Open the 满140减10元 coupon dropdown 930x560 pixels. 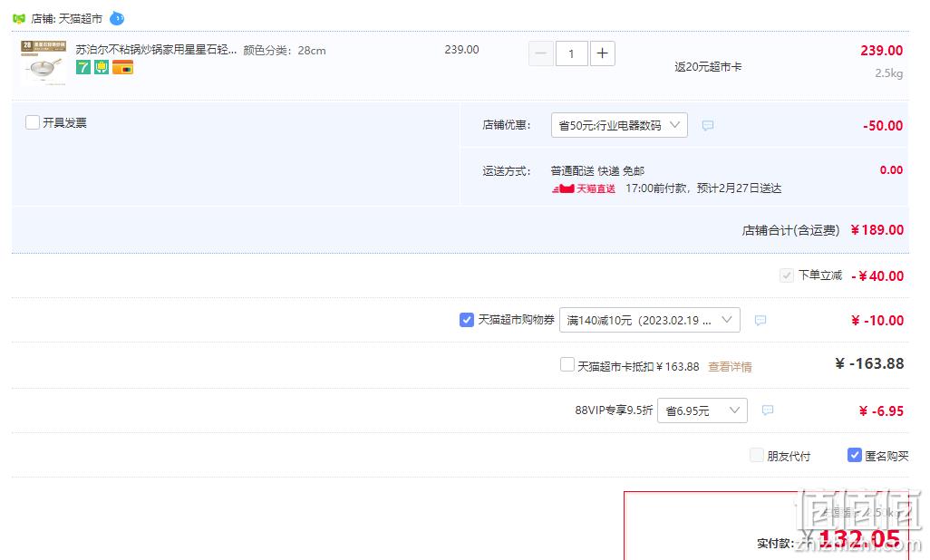(x=649, y=321)
